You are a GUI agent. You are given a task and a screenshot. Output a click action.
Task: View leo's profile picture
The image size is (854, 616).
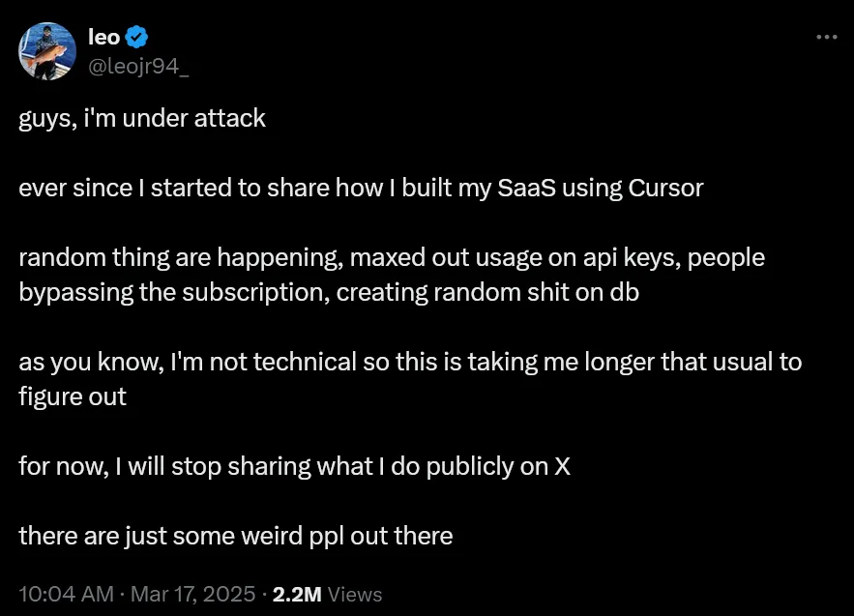(47, 51)
